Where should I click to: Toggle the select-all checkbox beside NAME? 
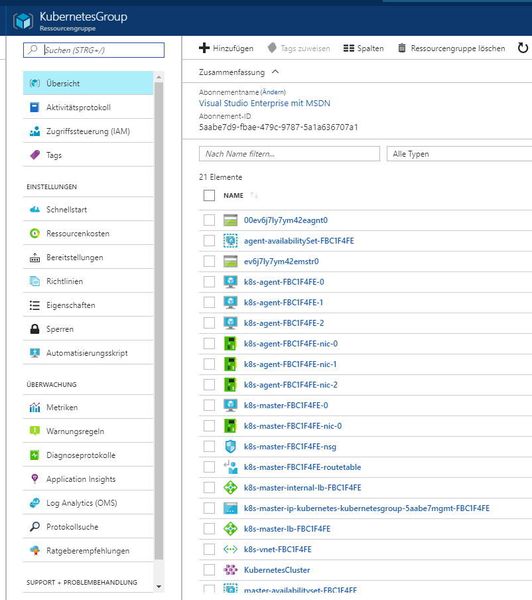209,195
